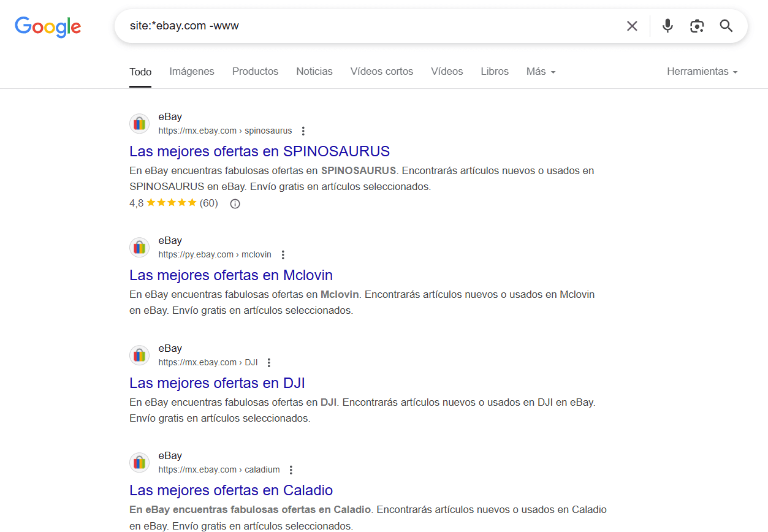This screenshot has width=768, height=532.
Task: Click eBay favicon of Caladio result
Action: pyautogui.click(x=140, y=463)
